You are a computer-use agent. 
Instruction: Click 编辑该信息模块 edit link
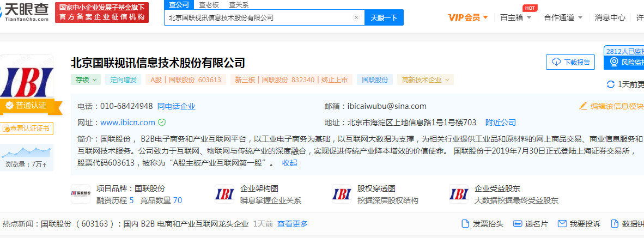click(611, 106)
